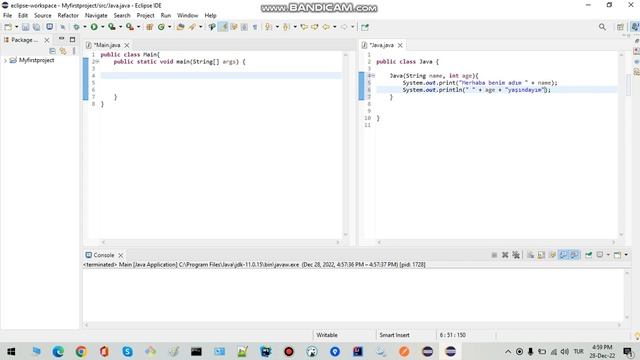The image size is (640, 360).
Task: Click the Open Perspective icon
Action: point(620,27)
